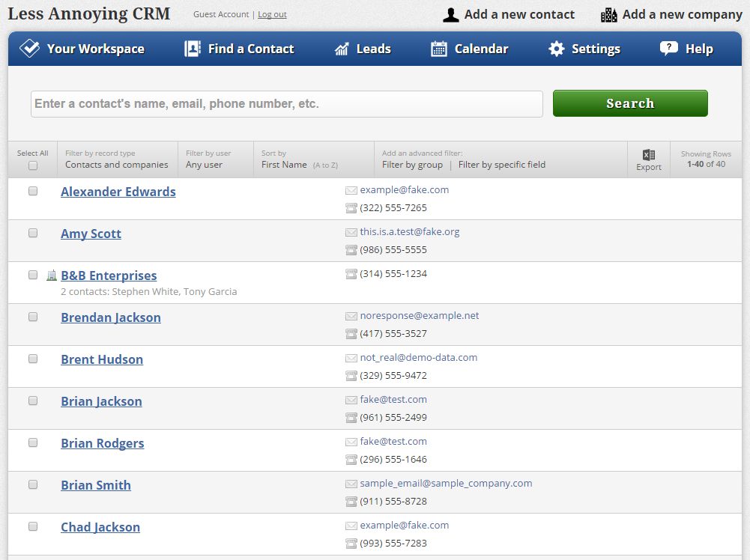Click the phone icon next to (322) 555-7265
The height and width of the screenshot is (560, 750).
click(x=351, y=208)
